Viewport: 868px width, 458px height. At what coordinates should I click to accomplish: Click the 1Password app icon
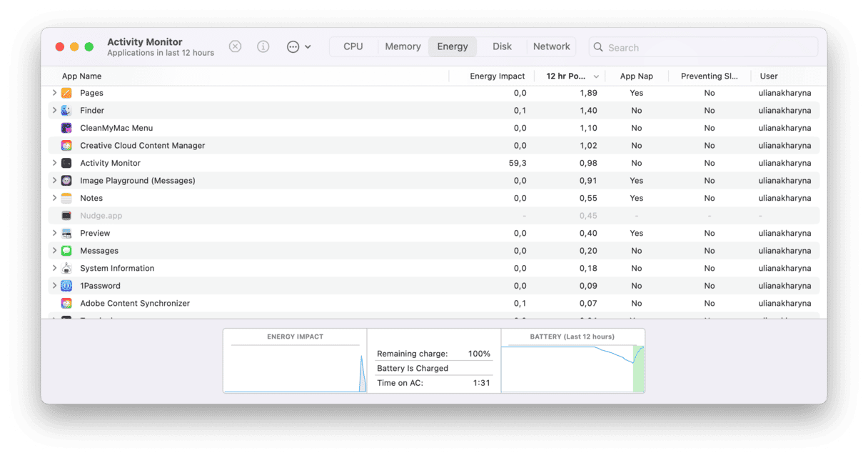pos(66,286)
